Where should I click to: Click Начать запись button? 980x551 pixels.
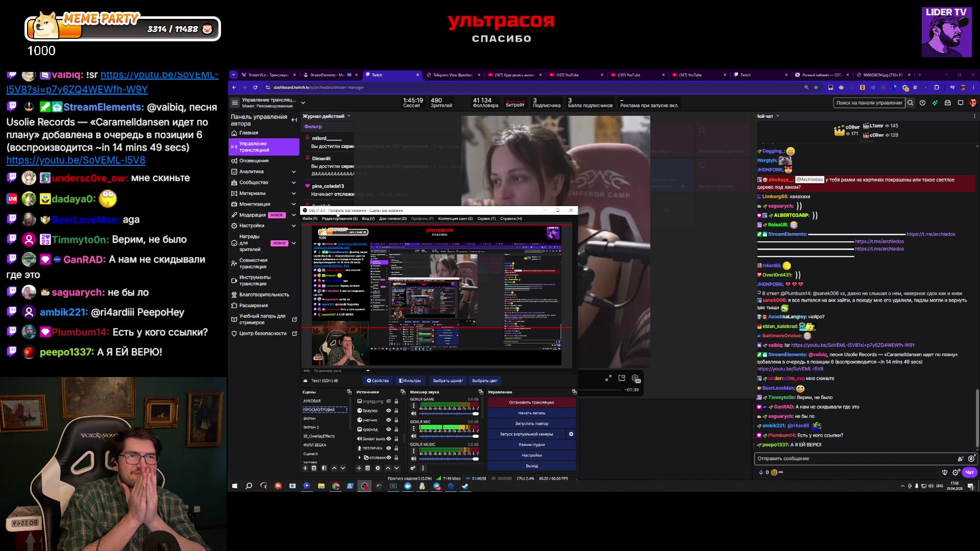tap(531, 413)
